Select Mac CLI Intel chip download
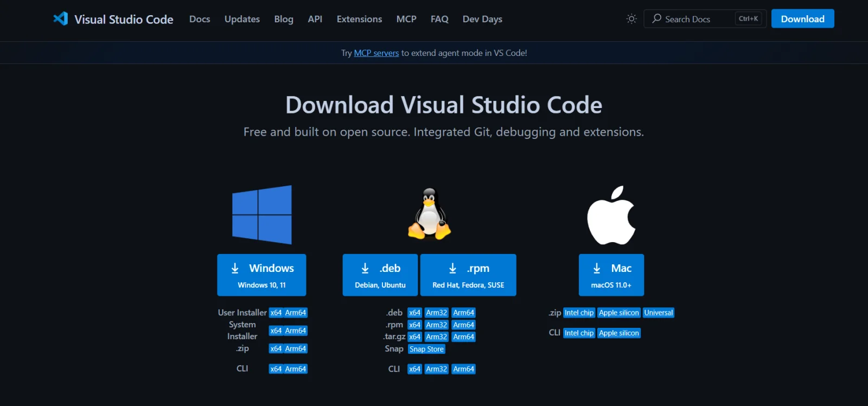Viewport: 868px width, 406px height. (x=579, y=333)
